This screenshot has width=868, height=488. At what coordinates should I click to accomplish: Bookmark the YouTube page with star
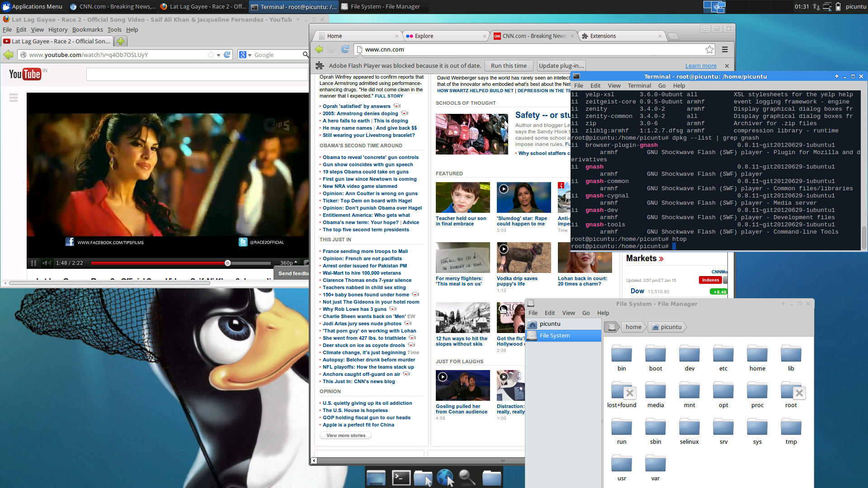click(211, 55)
